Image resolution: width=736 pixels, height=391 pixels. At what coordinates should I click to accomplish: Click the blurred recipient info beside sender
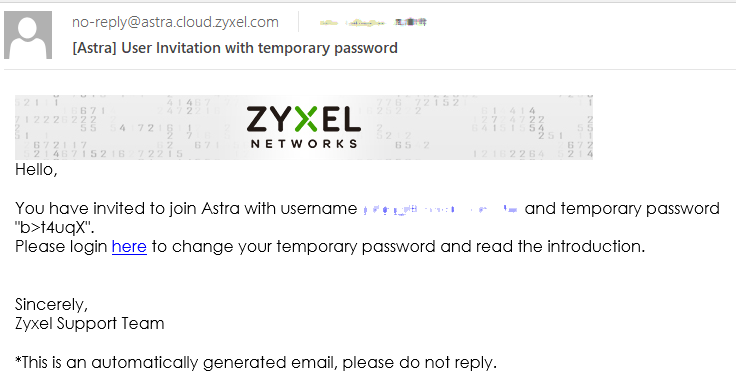pyautogui.click(x=373, y=22)
